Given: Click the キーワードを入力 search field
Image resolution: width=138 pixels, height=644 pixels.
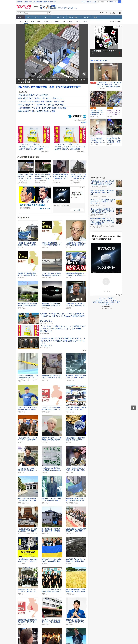Looking at the screenshot, I should [32, 13].
